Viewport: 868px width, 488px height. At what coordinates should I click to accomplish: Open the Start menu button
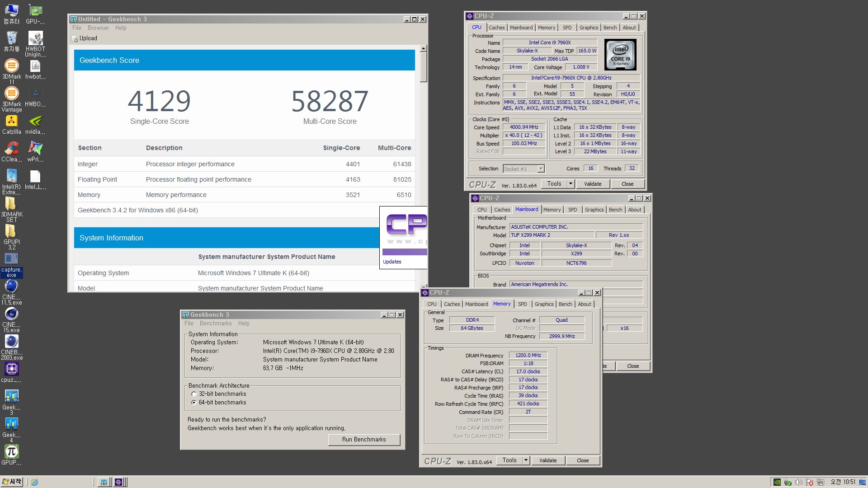click(x=12, y=482)
